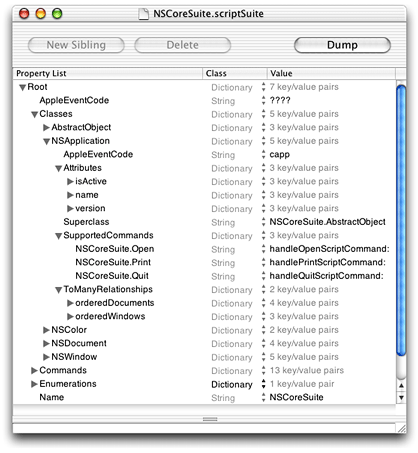Select the NSCoreSuite.Open row
Image resolution: width=418 pixels, height=453 pixels.
(x=204, y=249)
